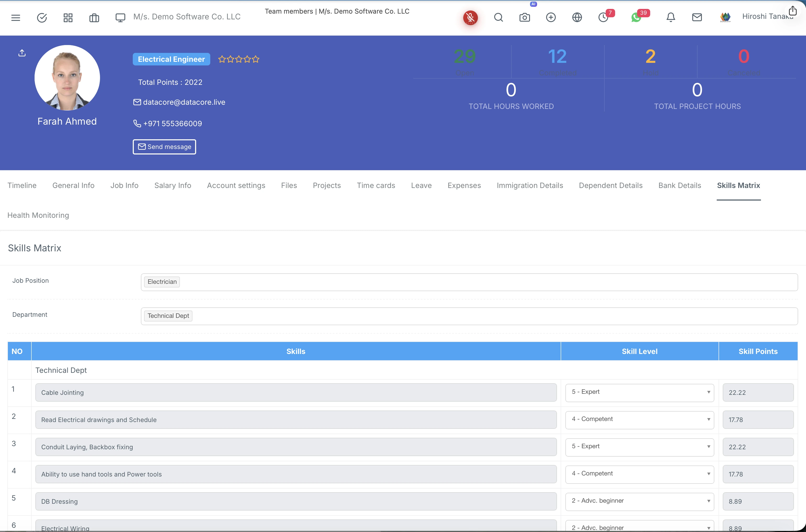Open the grid dashboard icon
806x532 pixels.
coord(68,18)
